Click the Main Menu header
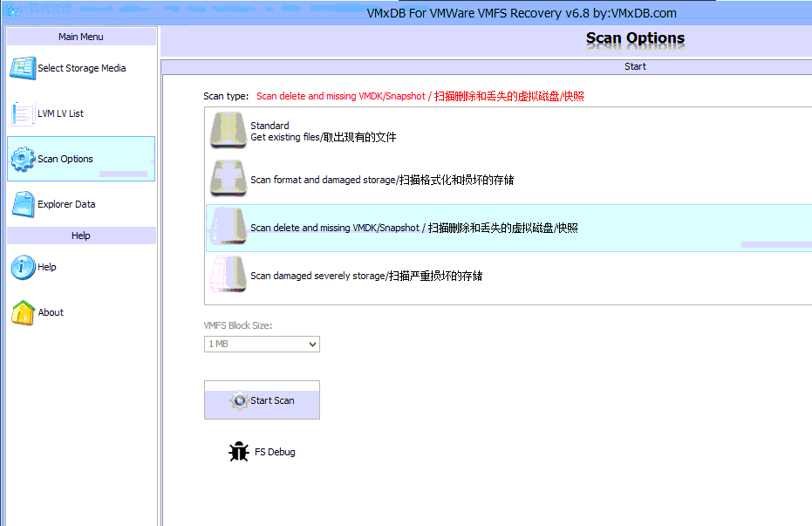 81,37
